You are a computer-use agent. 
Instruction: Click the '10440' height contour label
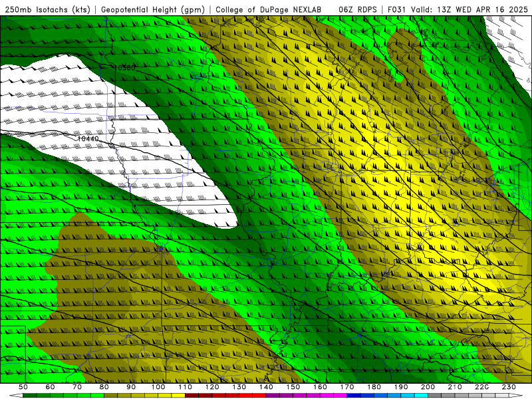pyautogui.click(x=88, y=138)
